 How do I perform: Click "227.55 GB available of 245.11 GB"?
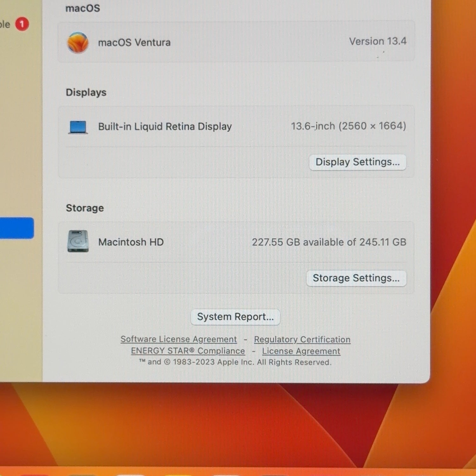(329, 242)
